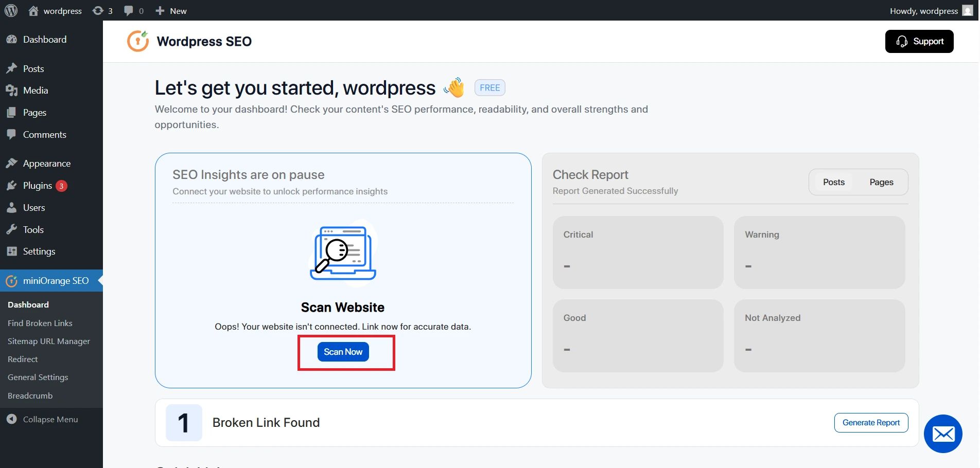The image size is (980, 468).
Task: Open Sitemap URL Manager
Action: [49, 341]
